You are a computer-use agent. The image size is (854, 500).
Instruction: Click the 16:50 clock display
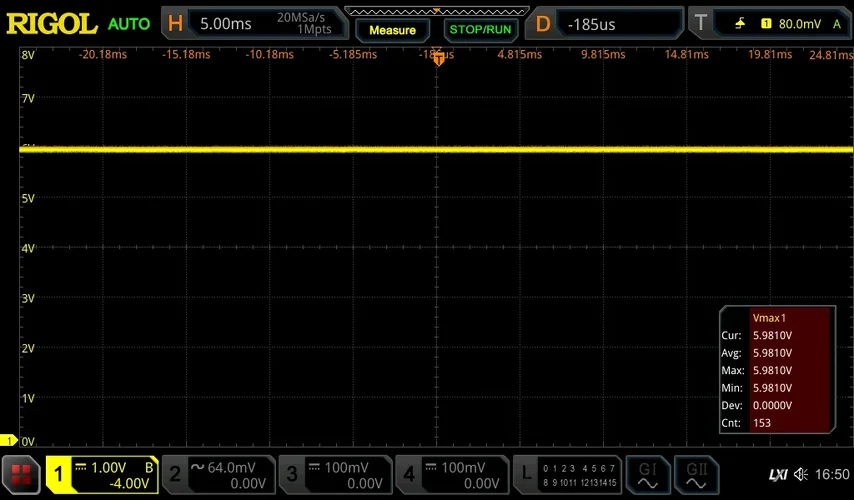point(832,474)
